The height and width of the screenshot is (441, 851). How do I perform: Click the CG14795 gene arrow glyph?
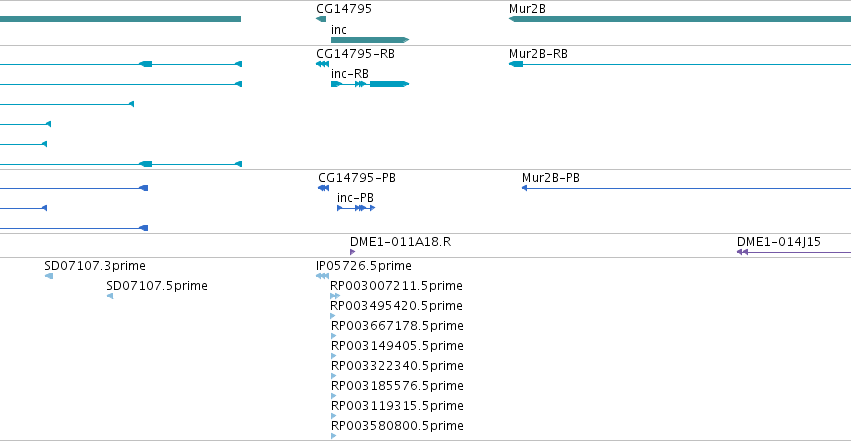point(321,19)
